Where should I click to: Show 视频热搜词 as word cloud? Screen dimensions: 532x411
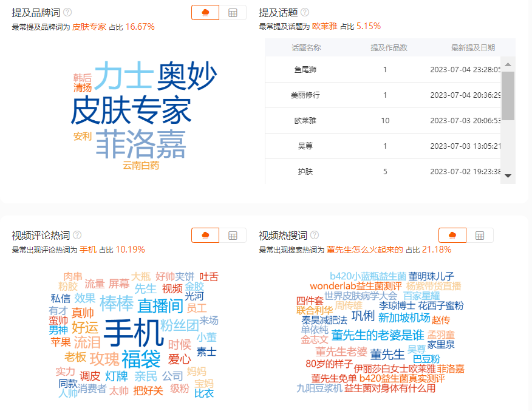click(x=452, y=236)
